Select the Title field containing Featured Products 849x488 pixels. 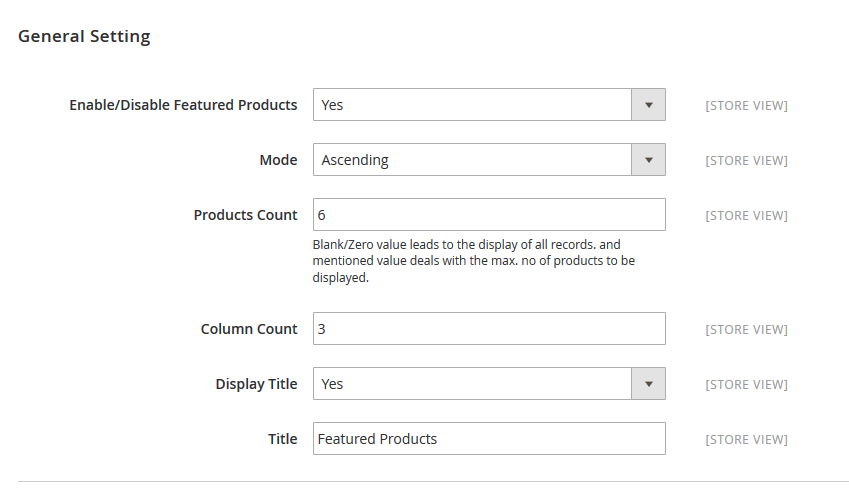tap(489, 439)
